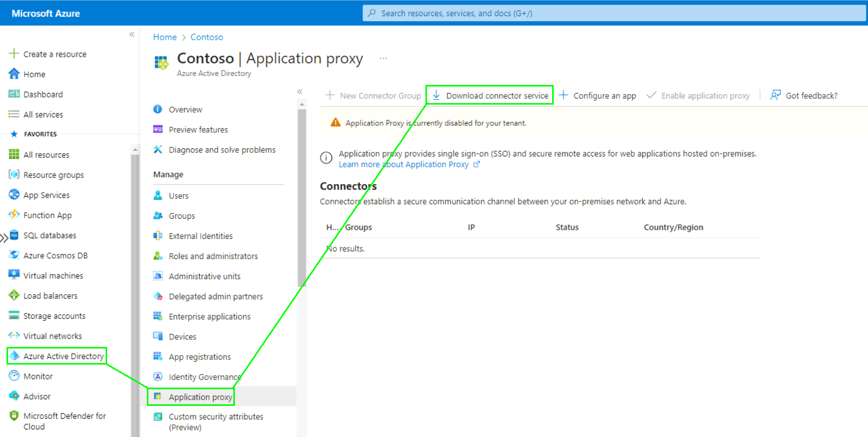Open the ellipsis more options beside page title

pyautogui.click(x=383, y=58)
